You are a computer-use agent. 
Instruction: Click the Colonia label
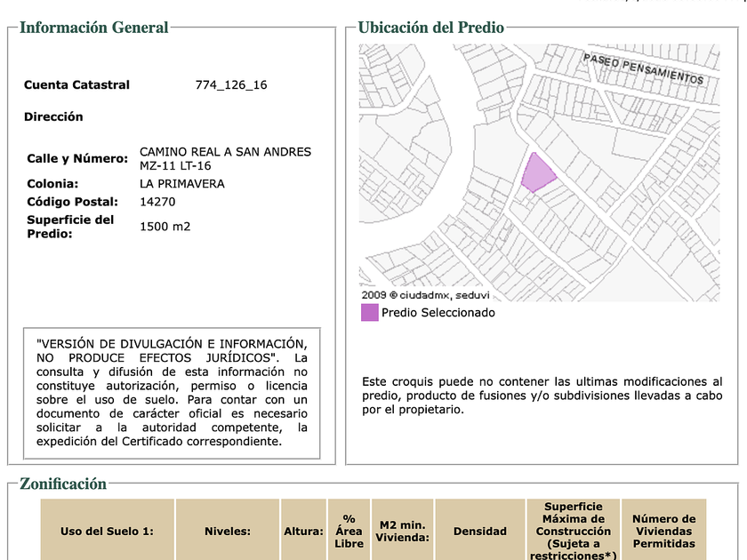[52, 184]
